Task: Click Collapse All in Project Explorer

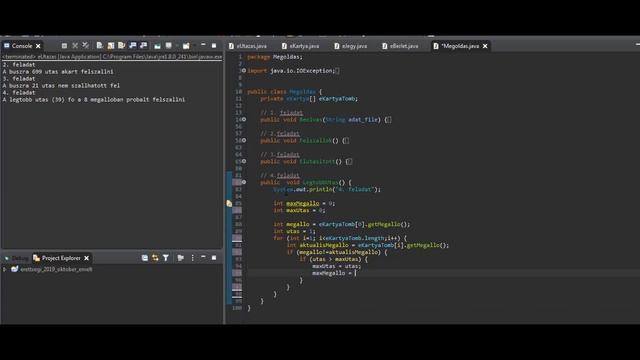Action: pyautogui.click(x=144, y=258)
